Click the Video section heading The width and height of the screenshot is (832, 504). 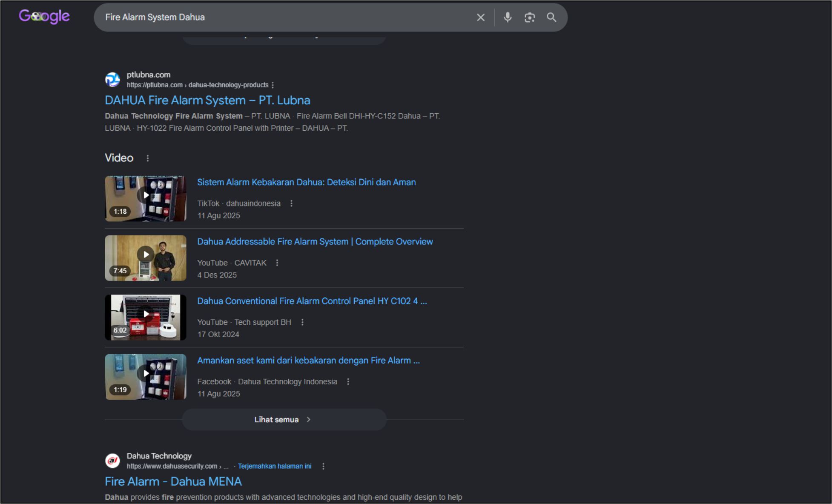(119, 158)
